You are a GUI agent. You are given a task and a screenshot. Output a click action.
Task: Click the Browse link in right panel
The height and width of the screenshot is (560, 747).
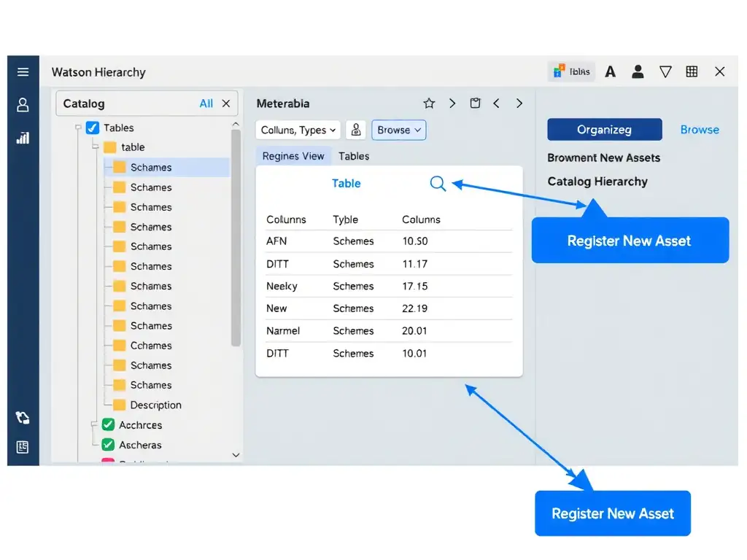tap(700, 130)
